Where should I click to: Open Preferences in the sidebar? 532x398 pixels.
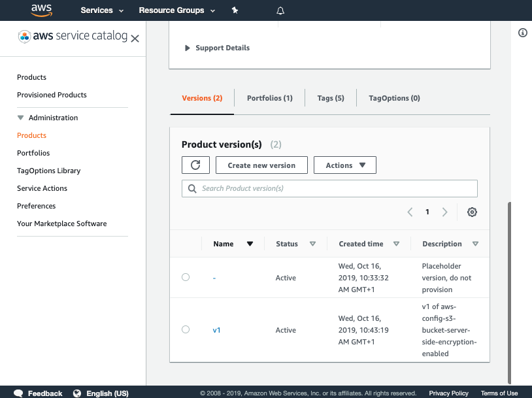coord(37,206)
